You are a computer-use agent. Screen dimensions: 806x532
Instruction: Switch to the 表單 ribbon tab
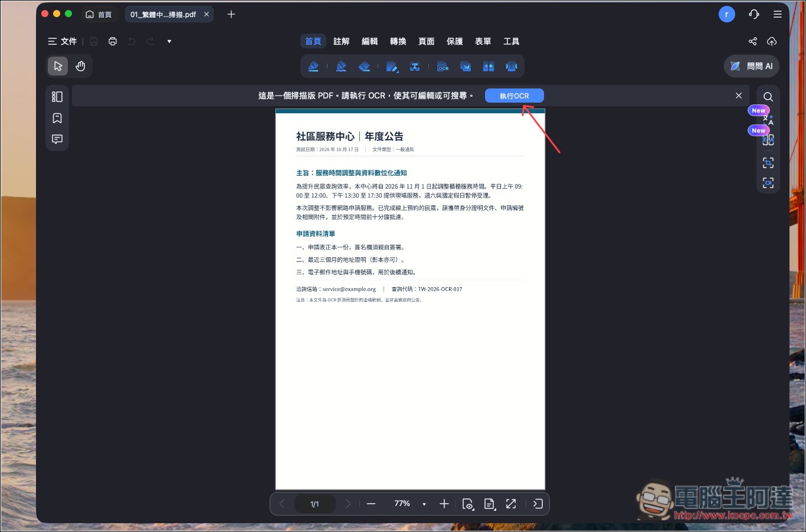click(x=483, y=41)
